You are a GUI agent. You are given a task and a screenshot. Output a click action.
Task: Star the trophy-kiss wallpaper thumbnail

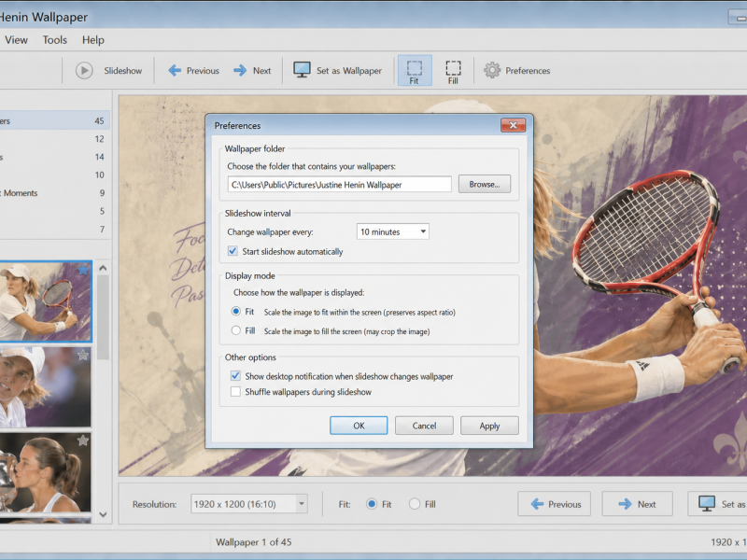[83, 441]
